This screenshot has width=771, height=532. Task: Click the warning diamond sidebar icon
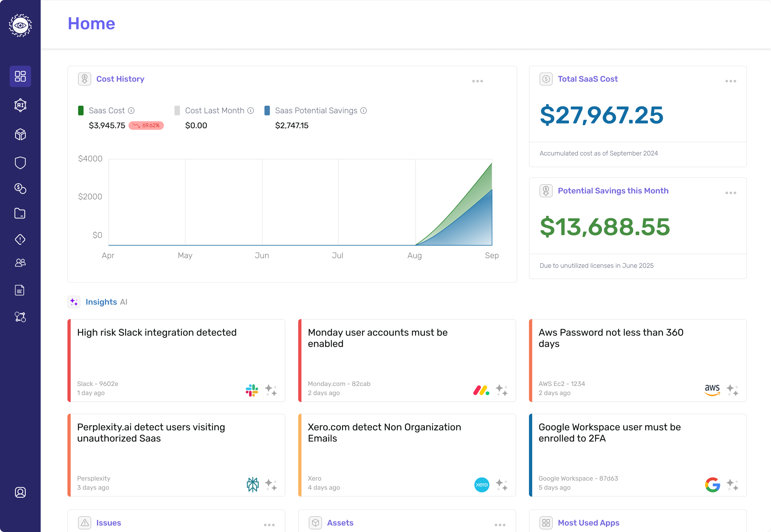click(20, 239)
